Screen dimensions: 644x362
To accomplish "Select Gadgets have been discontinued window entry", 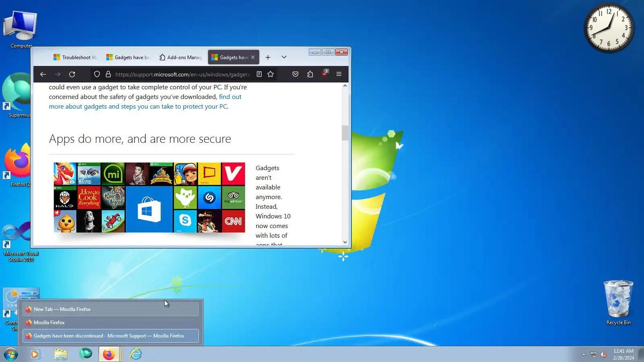I will click(x=110, y=336).
